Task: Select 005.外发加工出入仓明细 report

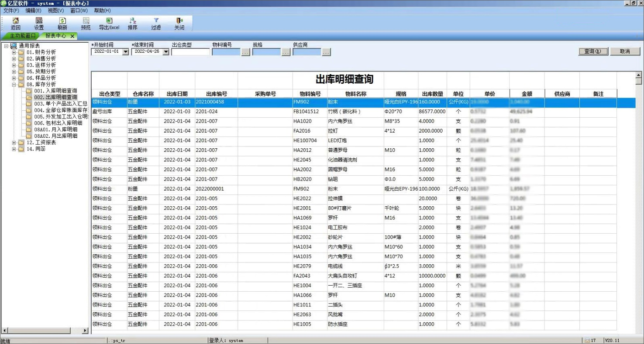Action: 61,117
